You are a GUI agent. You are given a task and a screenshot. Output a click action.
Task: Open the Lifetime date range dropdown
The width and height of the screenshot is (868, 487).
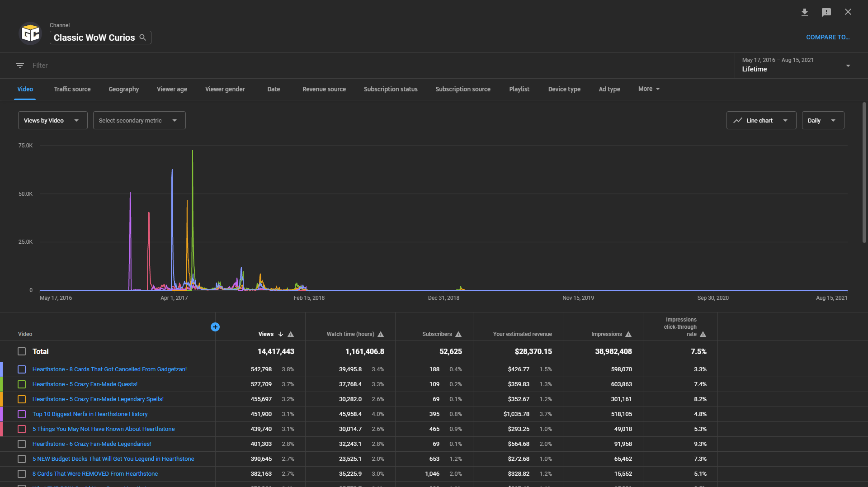tap(796, 65)
